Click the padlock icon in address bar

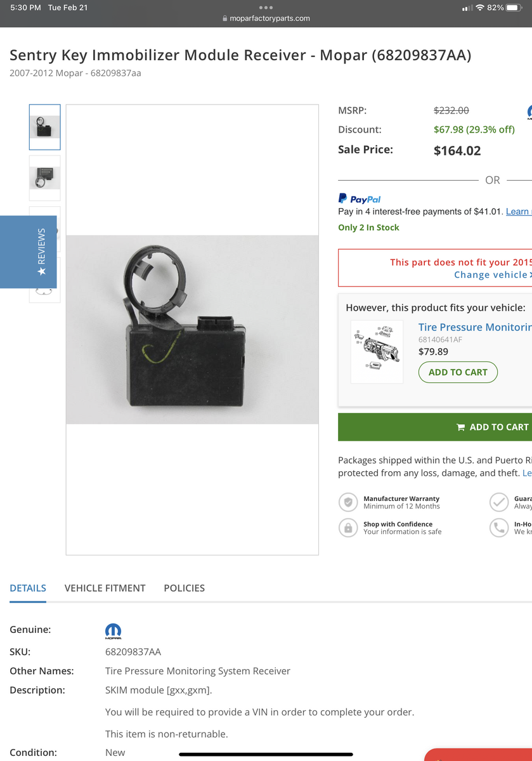click(x=224, y=18)
